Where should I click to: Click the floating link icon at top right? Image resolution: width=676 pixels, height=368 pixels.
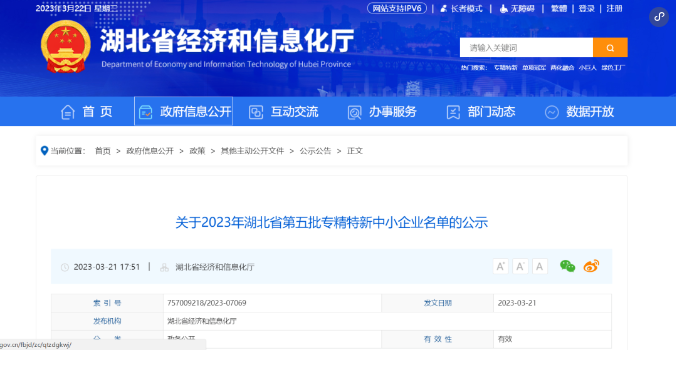(x=659, y=17)
